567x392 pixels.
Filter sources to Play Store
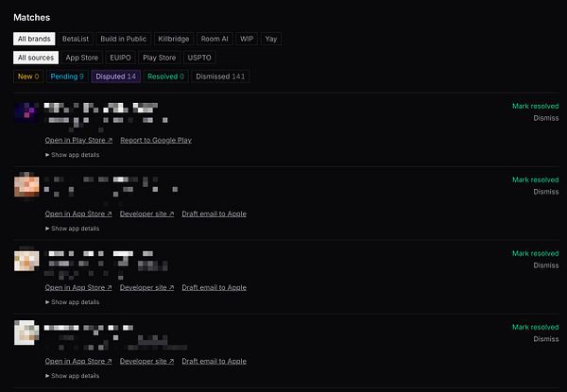[159, 58]
